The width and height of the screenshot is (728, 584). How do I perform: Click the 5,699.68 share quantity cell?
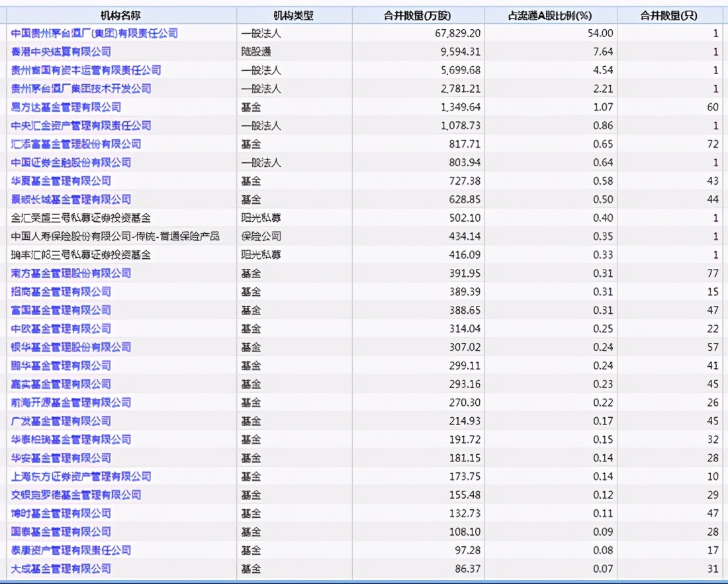[x=460, y=70]
